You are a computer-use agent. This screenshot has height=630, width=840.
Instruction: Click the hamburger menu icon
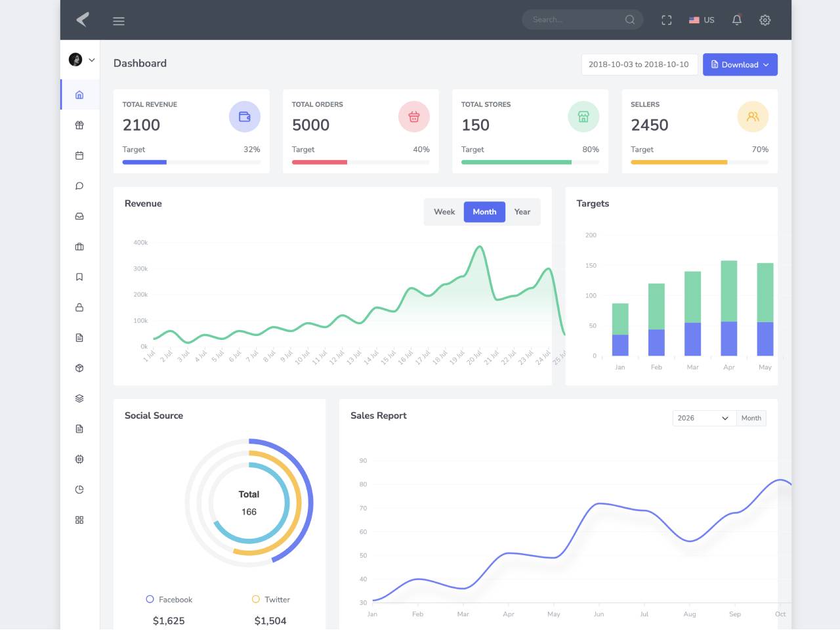(x=119, y=21)
